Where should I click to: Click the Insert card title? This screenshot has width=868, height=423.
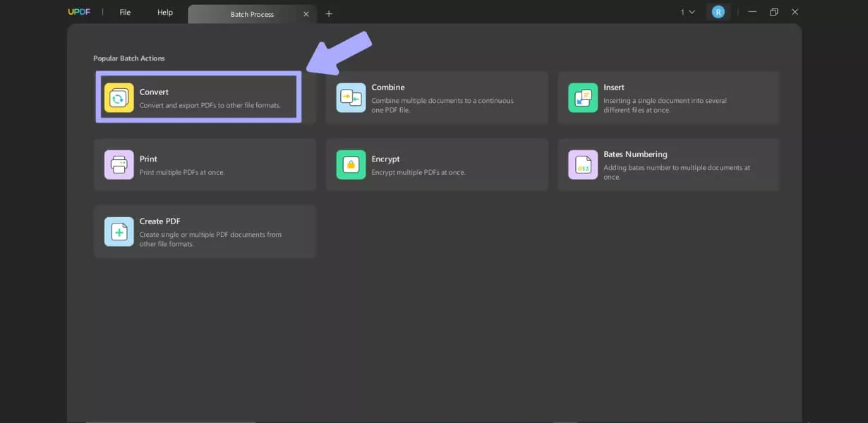click(x=614, y=87)
